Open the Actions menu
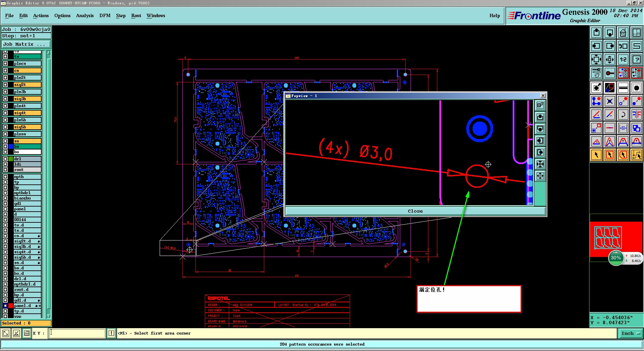Image resolution: width=644 pixels, height=351 pixels. pyautogui.click(x=41, y=15)
